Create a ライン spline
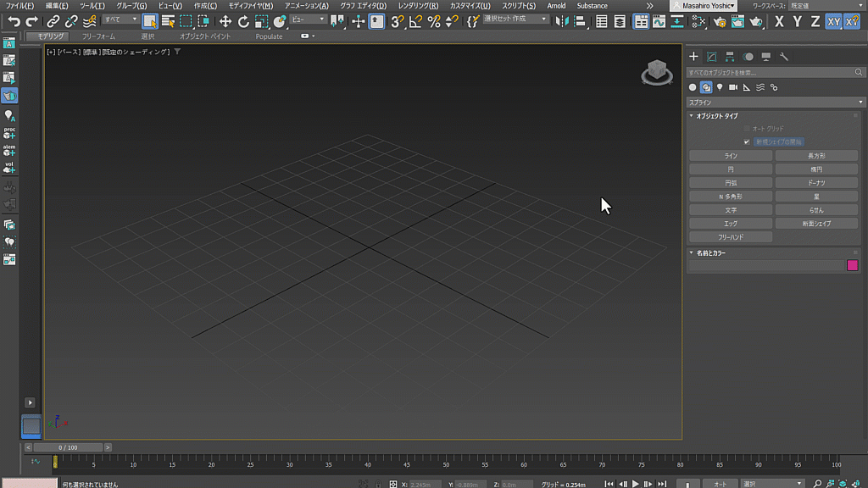This screenshot has width=868, height=488. [731, 156]
